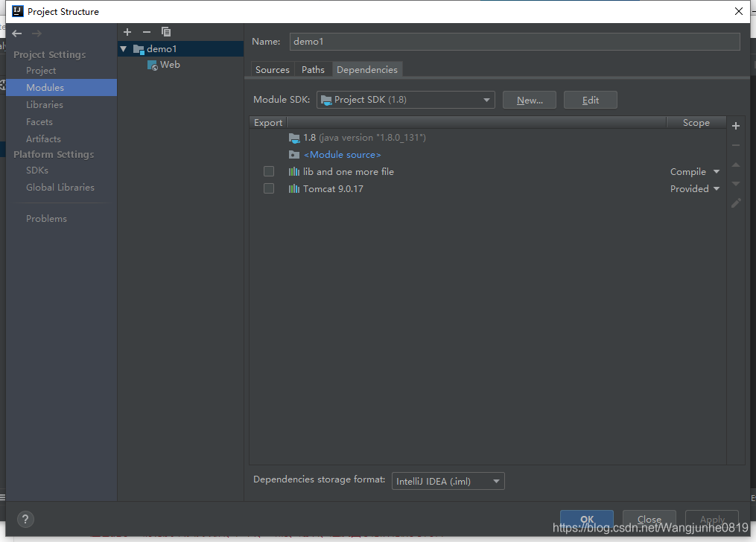Click the forward navigation arrow

point(36,34)
